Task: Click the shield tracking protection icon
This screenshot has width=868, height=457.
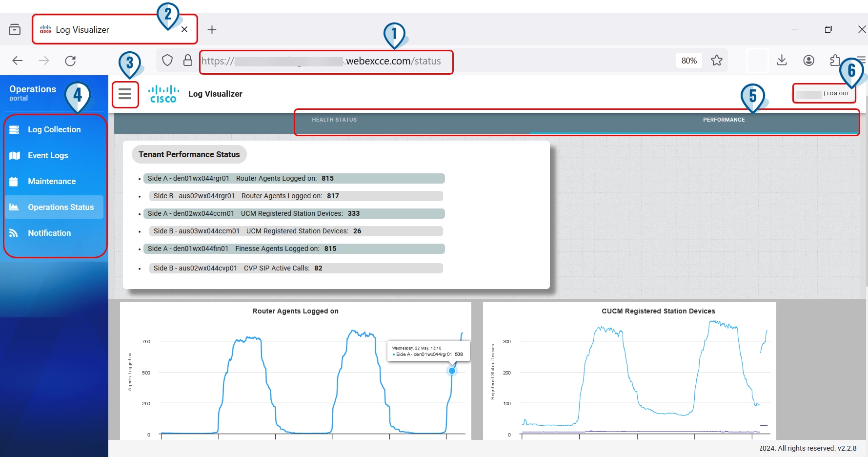Action: click(167, 61)
